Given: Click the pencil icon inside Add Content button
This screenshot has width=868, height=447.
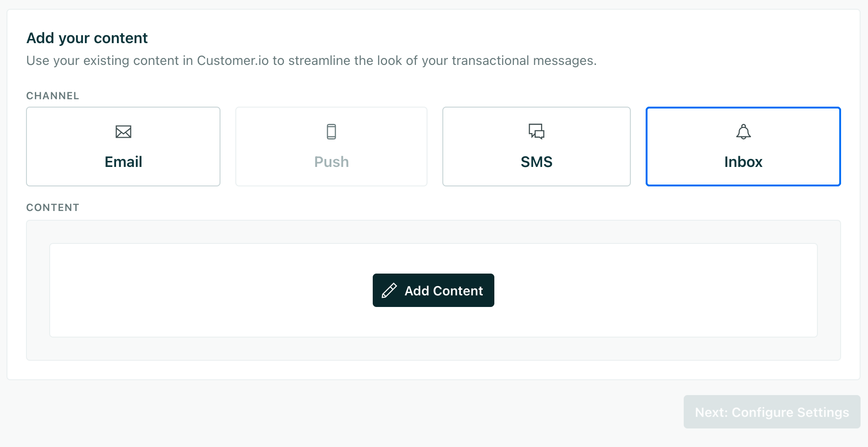Looking at the screenshot, I should (x=390, y=290).
